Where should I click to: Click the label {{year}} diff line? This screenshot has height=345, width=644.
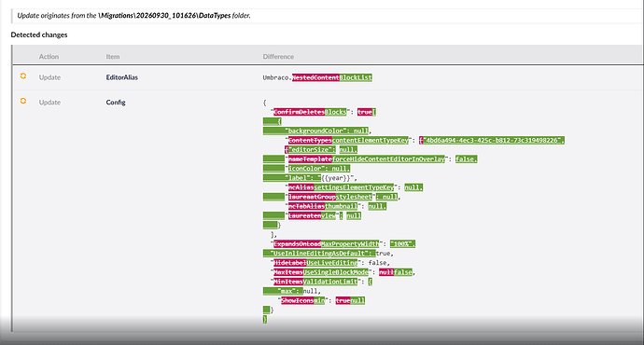[x=310, y=178]
